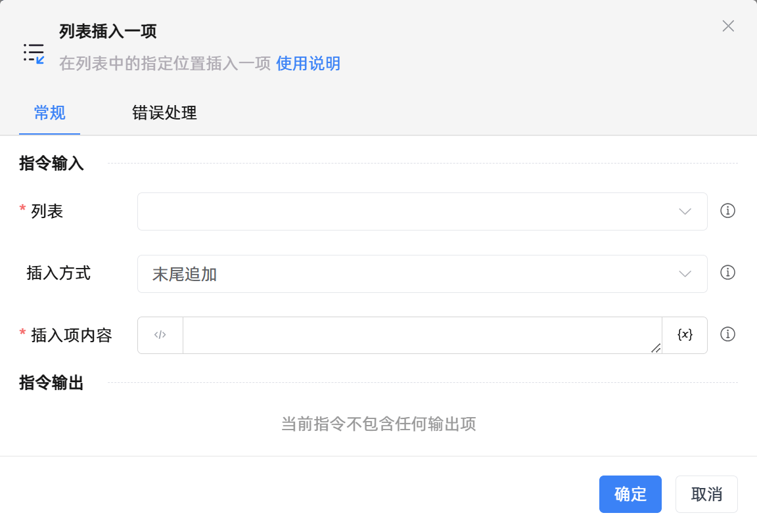The height and width of the screenshot is (532, 757).
Task: Switch to the 错误处理 tab
Action: coord(164,113)
